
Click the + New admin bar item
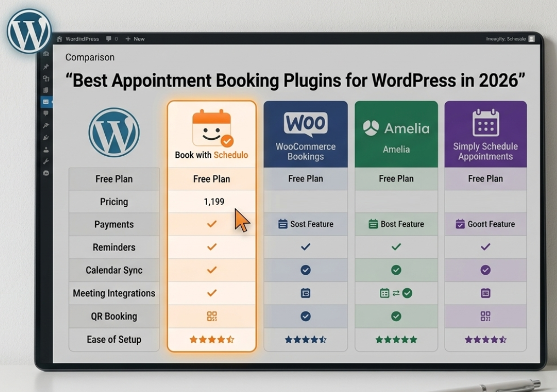[135, 39]
